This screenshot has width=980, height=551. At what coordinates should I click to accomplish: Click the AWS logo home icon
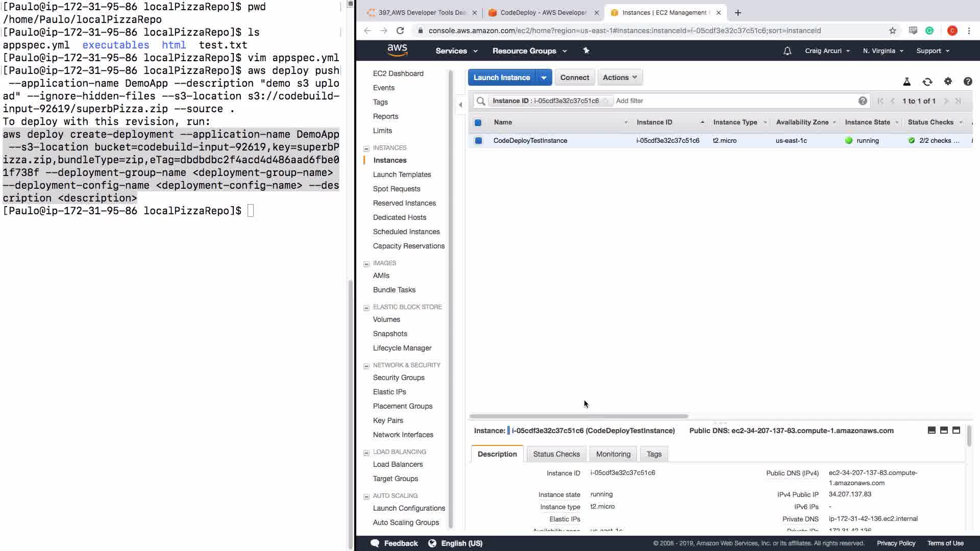397,50
